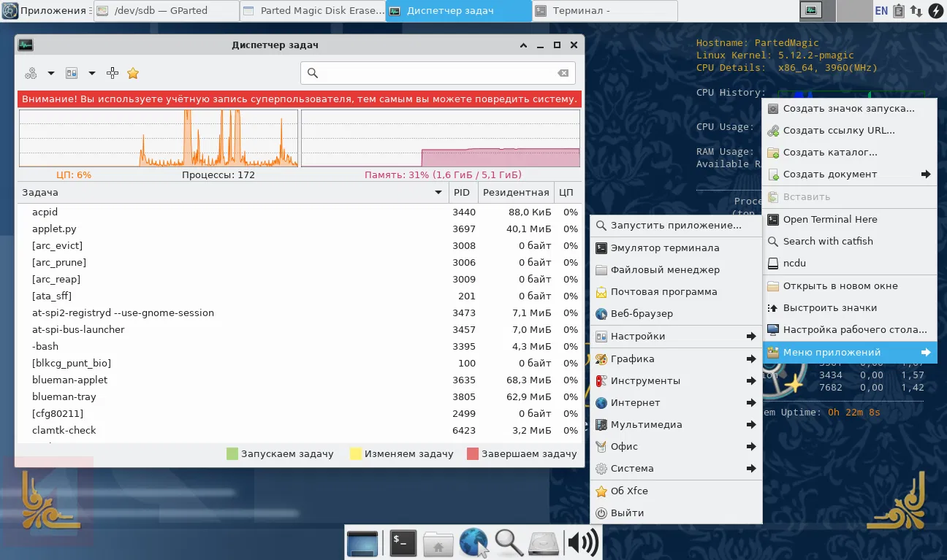The width and height of the screenshot is (947, 560).
Task: Click the folder icon next to Файловый менеджер
Action: point(601,270)
